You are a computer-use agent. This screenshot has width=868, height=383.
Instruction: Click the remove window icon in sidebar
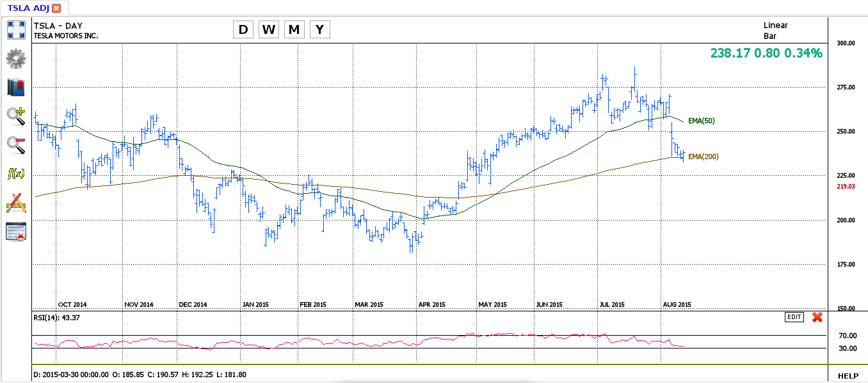point(15,231)
